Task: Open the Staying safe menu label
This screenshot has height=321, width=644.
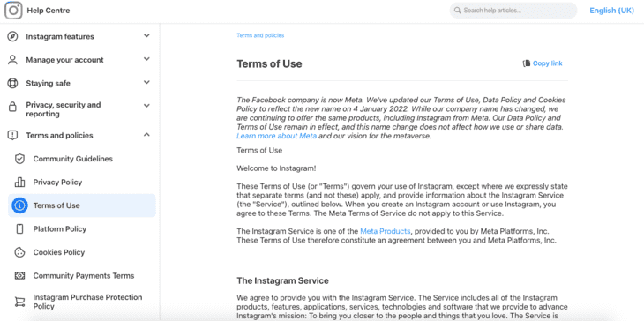Action: [48, 83]
